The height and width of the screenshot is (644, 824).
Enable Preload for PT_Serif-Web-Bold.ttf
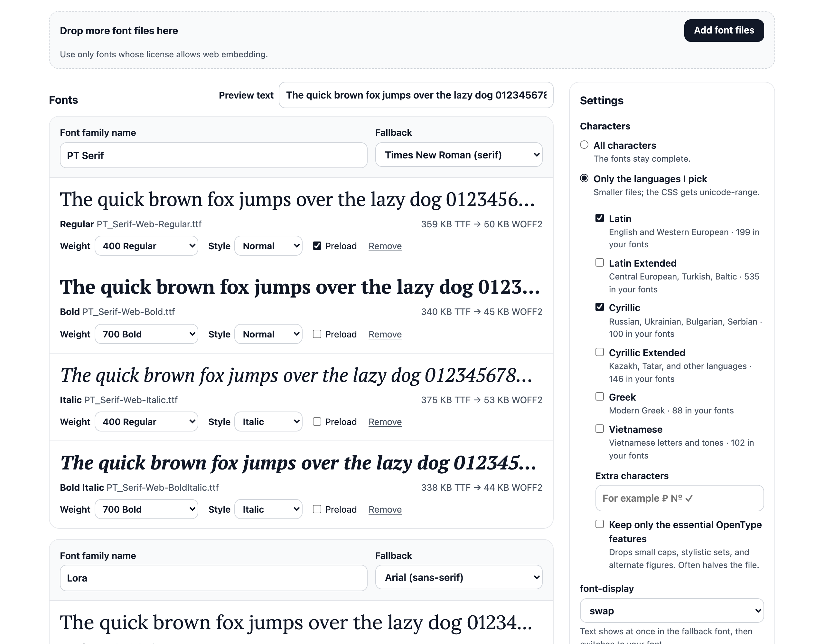click(x=317, y=334)
